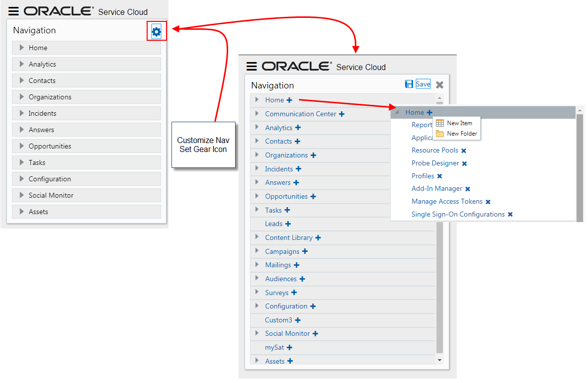The image size is (588, 383).
Task: Click the plus icon beside Communication Center
Action: click(341, 114)
